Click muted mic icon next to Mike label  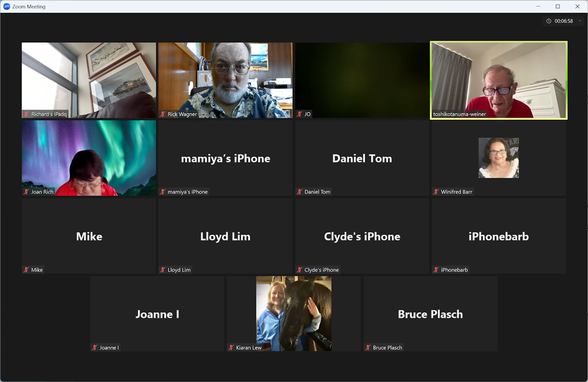tap(27, 270)
